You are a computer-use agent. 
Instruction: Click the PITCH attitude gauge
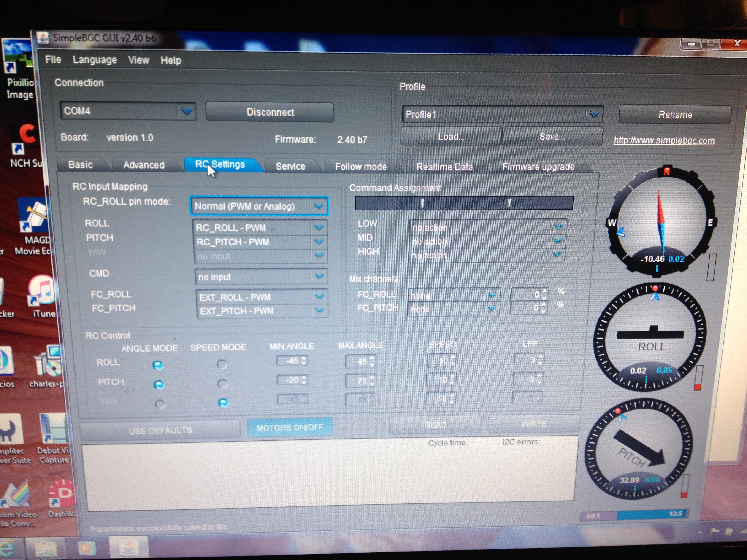(x=639, y=450)
